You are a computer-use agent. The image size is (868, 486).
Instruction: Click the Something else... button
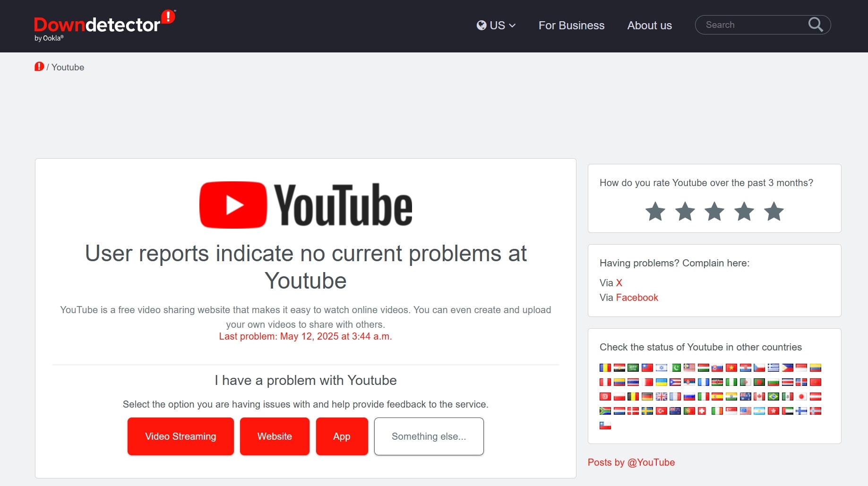tap(429, 436)
